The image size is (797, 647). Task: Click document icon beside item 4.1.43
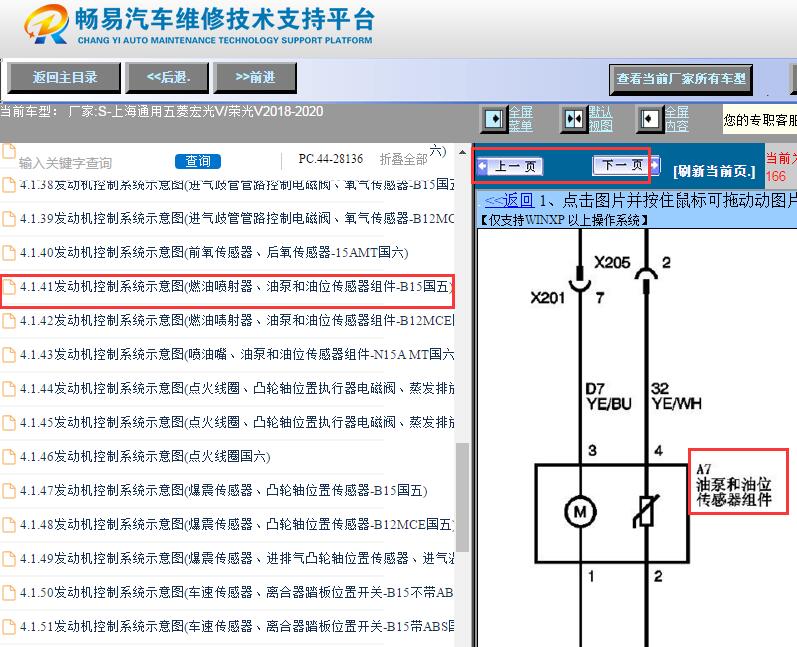point(9,355)
